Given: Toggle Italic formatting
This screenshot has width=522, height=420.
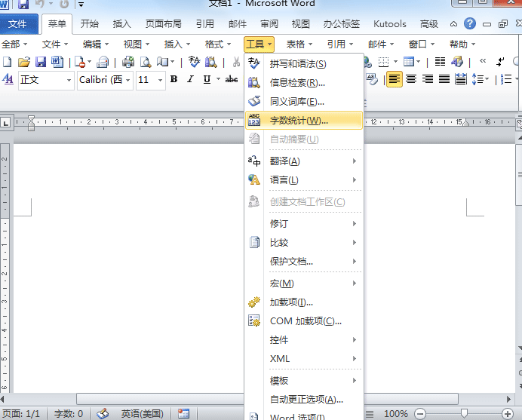Looking at the screenshot, I should point(190,79).
